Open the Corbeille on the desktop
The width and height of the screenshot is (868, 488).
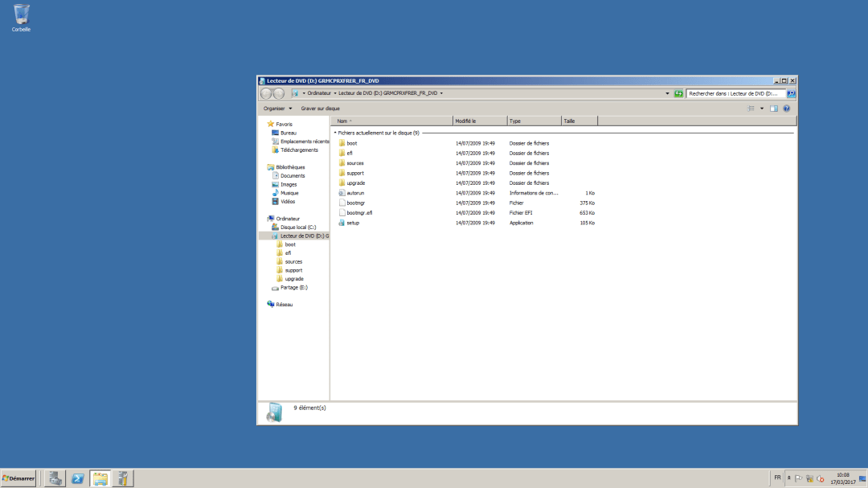[19, 14]
